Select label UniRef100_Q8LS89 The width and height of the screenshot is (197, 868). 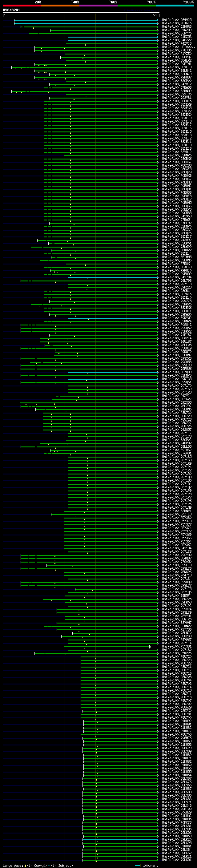coord(177,751)
